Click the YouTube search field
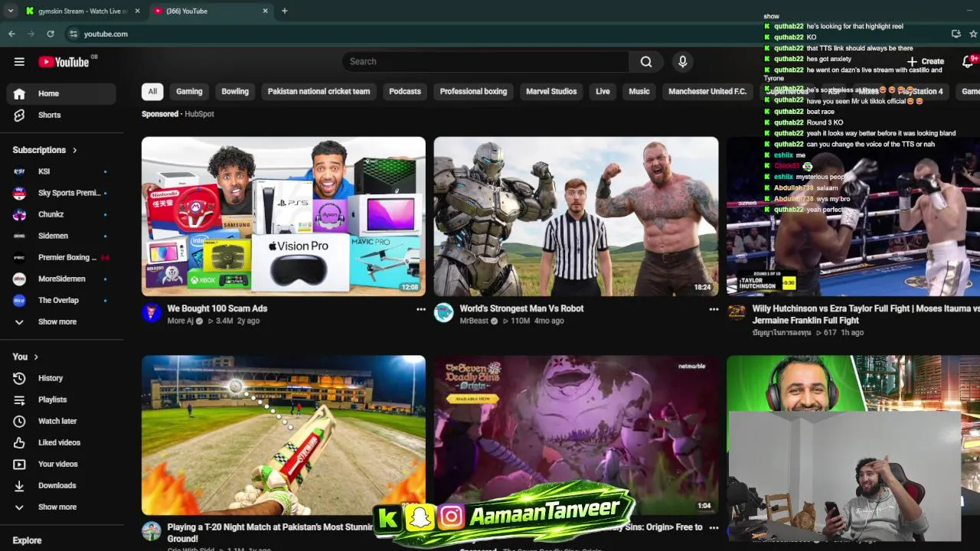The width and height of the screenshot is (980, 551). pos(485,61)
